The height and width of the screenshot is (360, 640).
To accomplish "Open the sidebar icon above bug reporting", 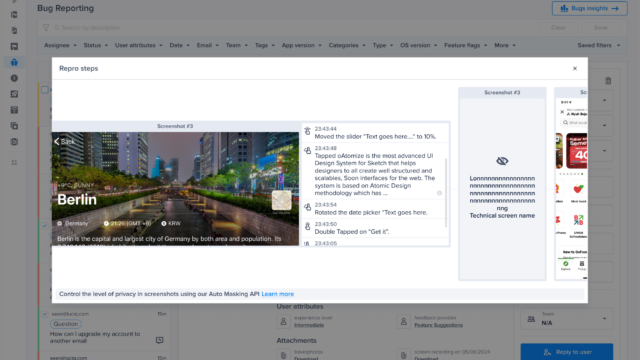I will [x=14, y=47].
